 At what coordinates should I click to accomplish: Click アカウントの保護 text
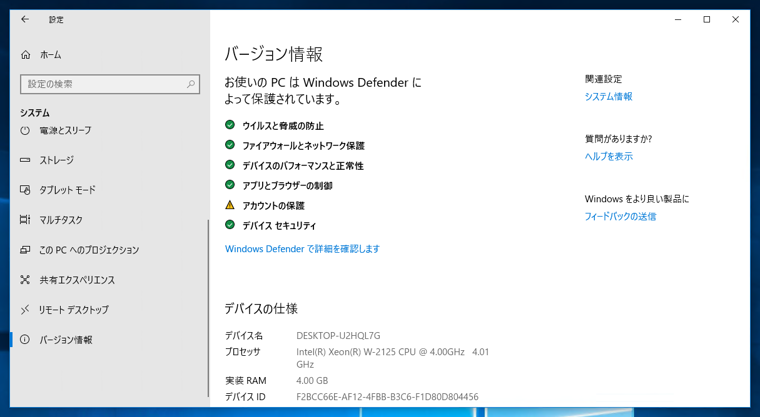click(x=273, y=206)
